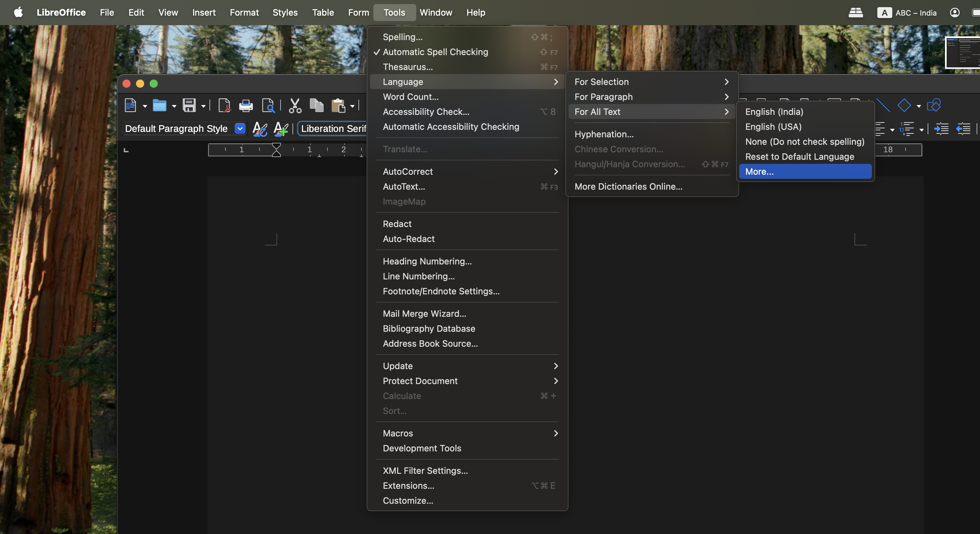Open Basic Shapes dropdown arrow

coord(919,106)
